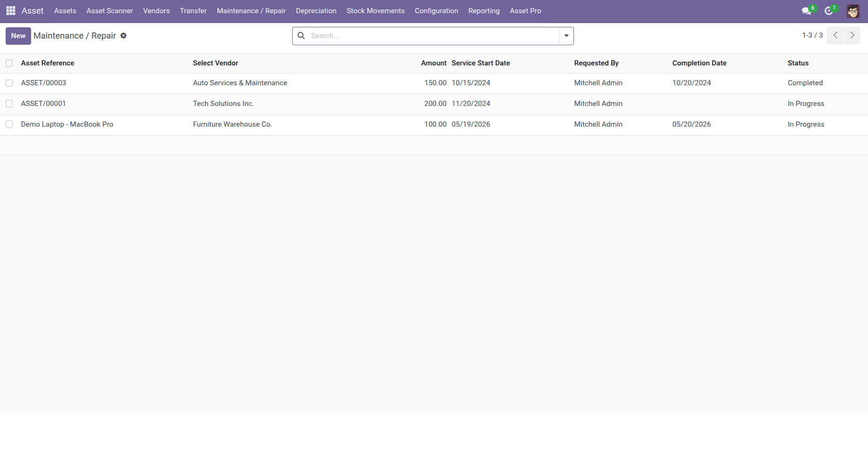Click the Completed status cell
Image resolution: width=868 pixels, height=453 pixels.
[x=805, y=83]
